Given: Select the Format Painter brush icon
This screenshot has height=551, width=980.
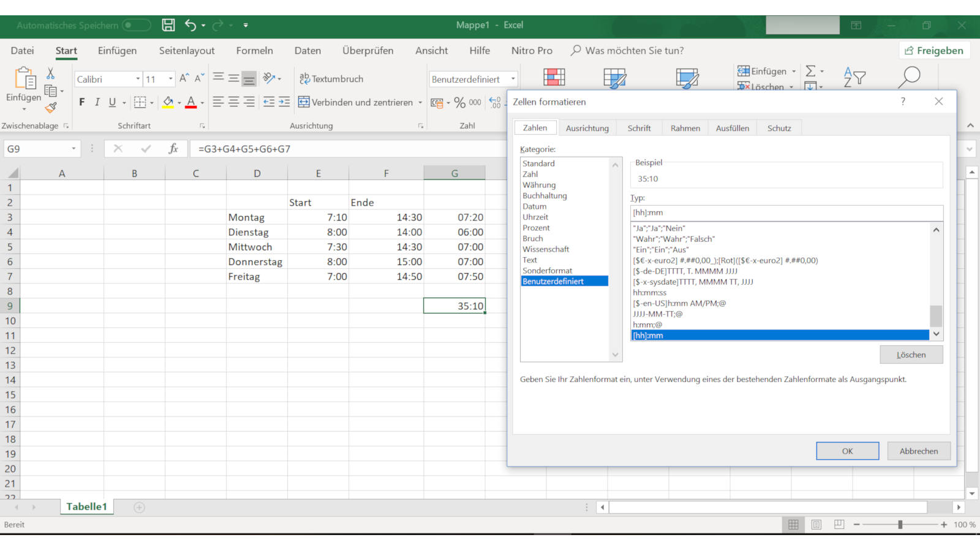Looking at the screenshot, I should point(51,108).
